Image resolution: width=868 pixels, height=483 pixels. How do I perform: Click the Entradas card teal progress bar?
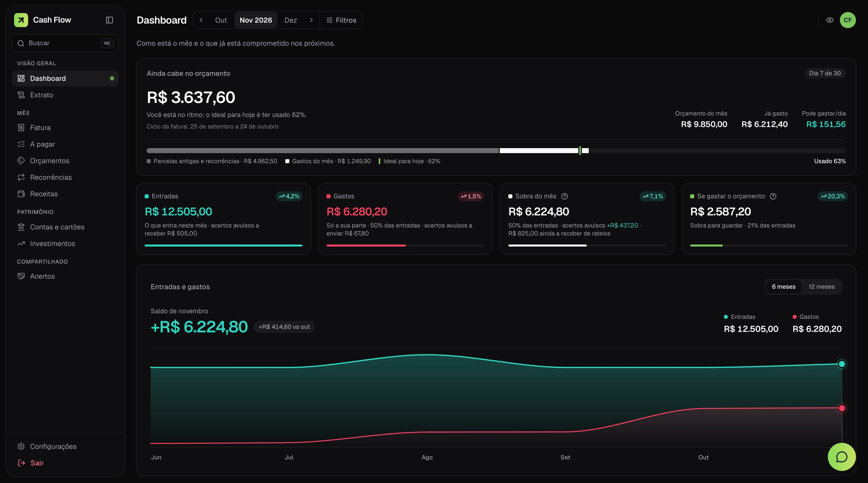[x=223, y=246]
